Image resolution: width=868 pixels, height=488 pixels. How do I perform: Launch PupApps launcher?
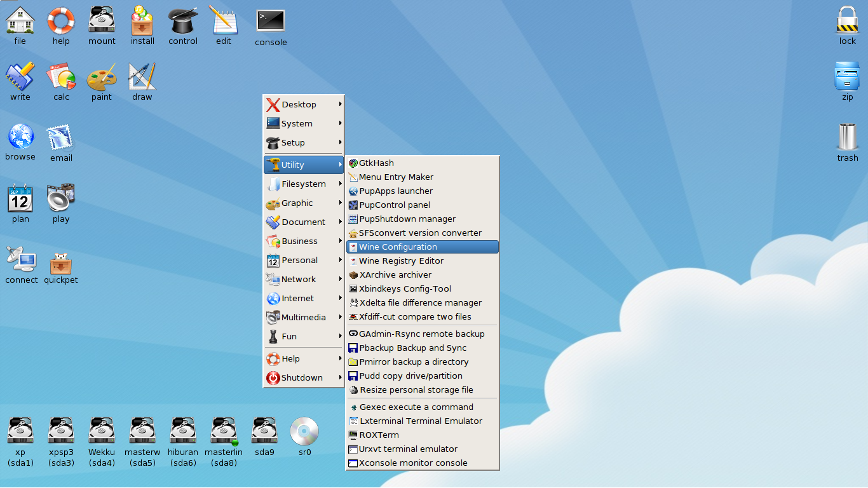(x=423, y=191)
